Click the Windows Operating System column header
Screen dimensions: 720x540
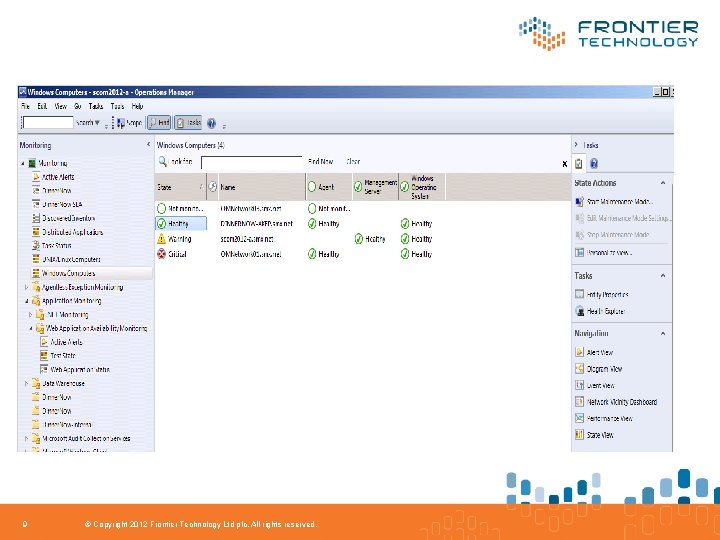pyautogui.click(x=422, y=187)
